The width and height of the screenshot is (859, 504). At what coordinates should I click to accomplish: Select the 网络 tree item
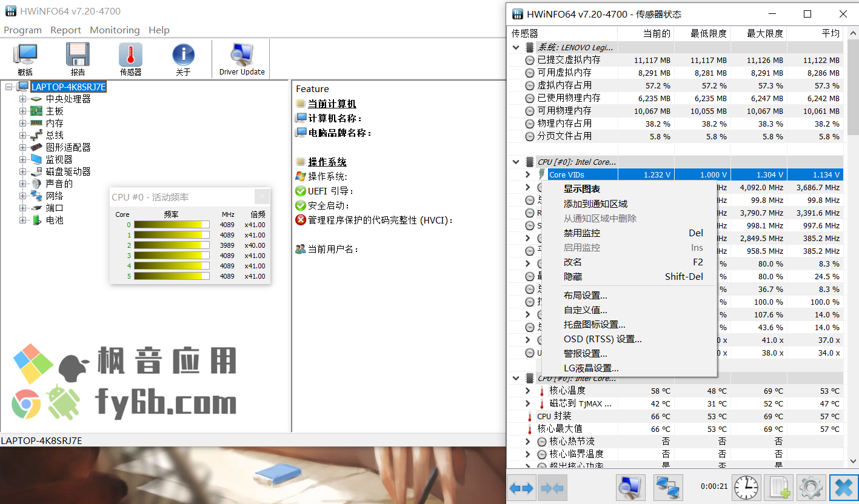pos(55,196)
